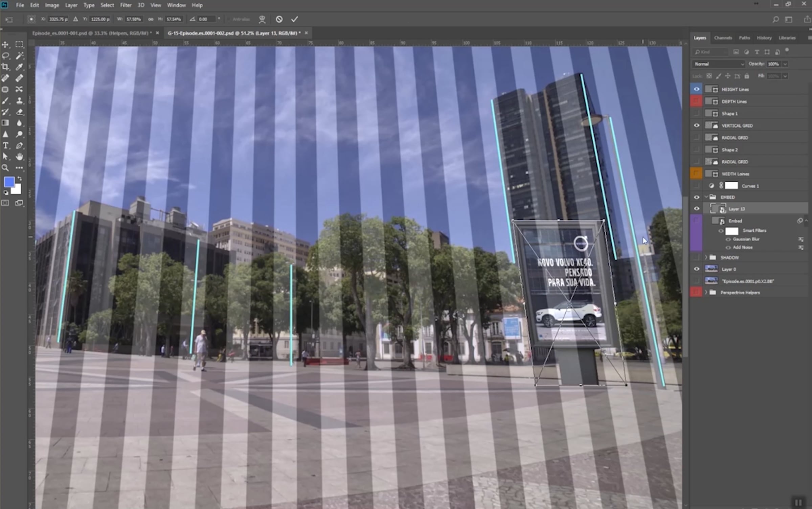Open the Filter menu

click(x=126, y=5)
